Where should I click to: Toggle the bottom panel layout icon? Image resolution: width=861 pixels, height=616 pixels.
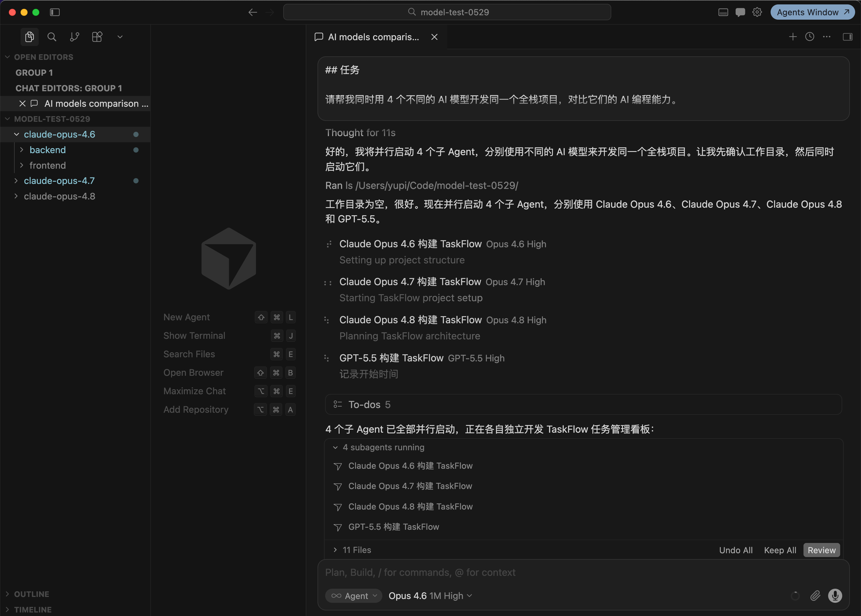(723, 12)
